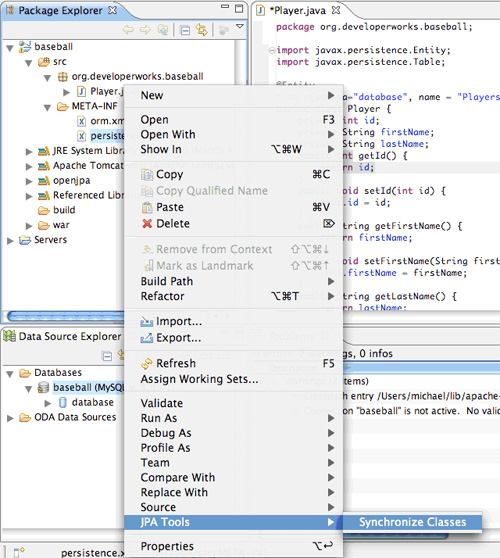Viewport: 500px width, 558px height.
Task: Choose Assign Working Sets...
Action: point(233,379)
